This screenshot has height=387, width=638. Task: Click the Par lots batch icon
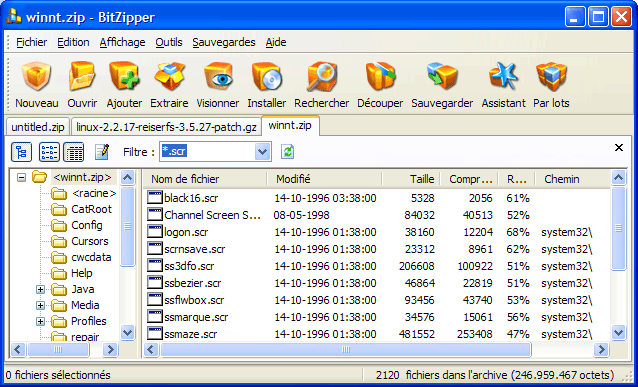pyautogui.click(x=551, y=76)
